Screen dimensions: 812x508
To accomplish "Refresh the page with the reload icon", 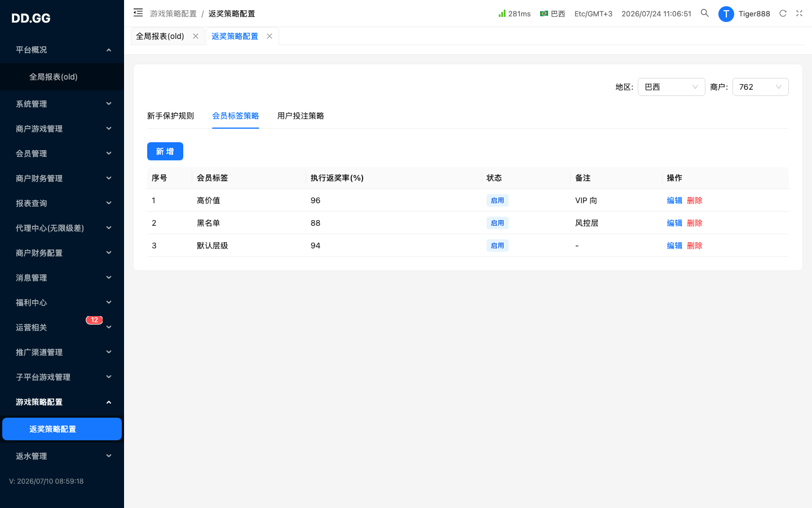I will tap(783, 13).
